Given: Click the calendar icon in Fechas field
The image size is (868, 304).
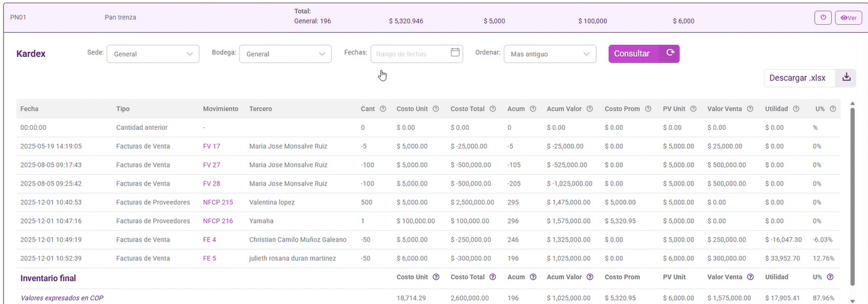Looking at the screenshot, I should 455,53.
